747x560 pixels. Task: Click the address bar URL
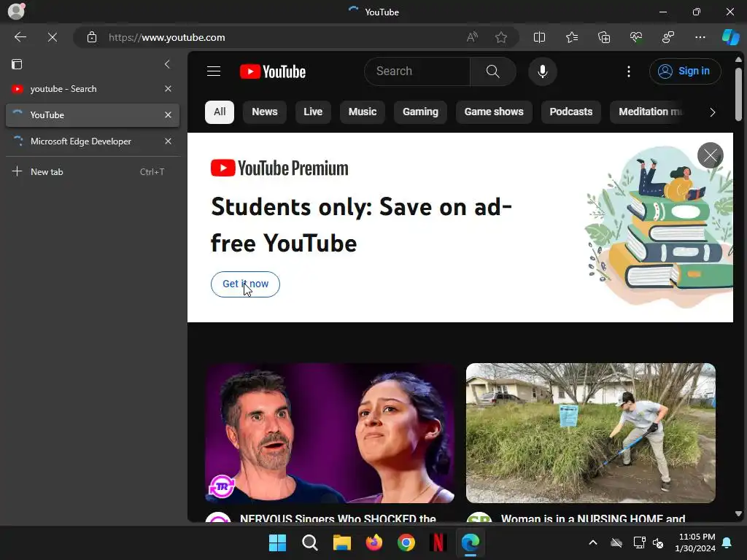(x=167, y=37)
